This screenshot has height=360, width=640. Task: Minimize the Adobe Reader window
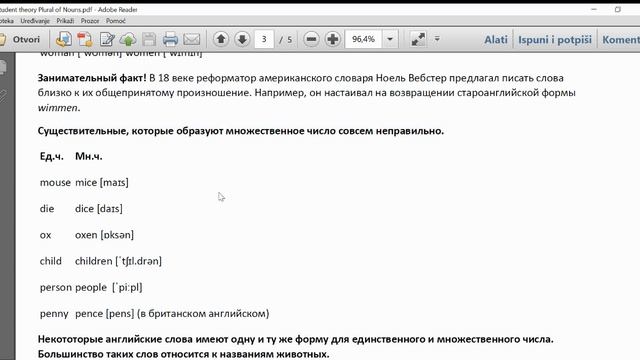click(x=594, y=9)
